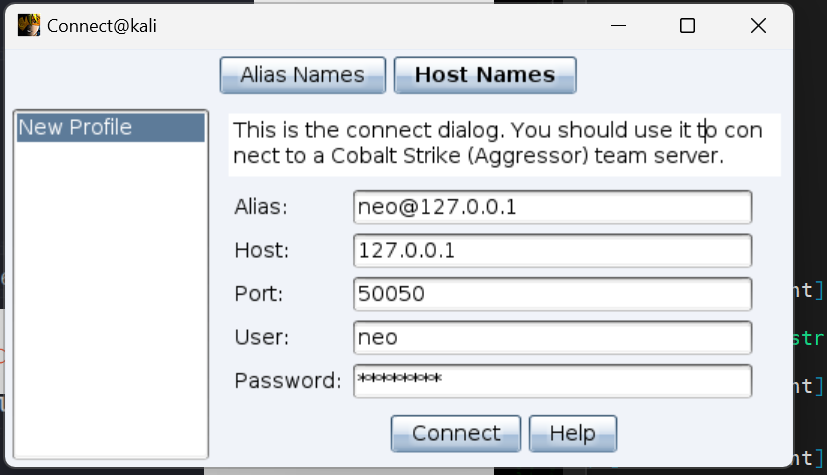Viewport: 827px width, 475px height.
Task: Switch to the Host Names view
Action: coord(484,75)
